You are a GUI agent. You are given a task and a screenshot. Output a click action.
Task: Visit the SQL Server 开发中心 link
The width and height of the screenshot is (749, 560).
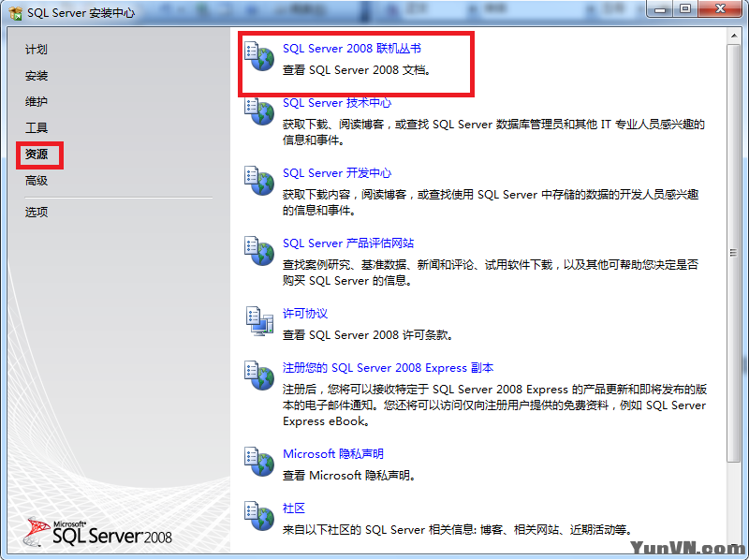[x=337, y=173]
